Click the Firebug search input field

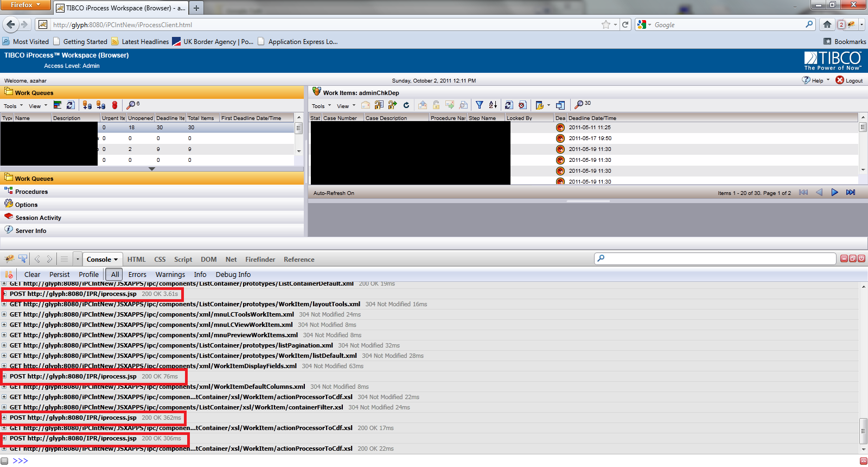[715, 258]
